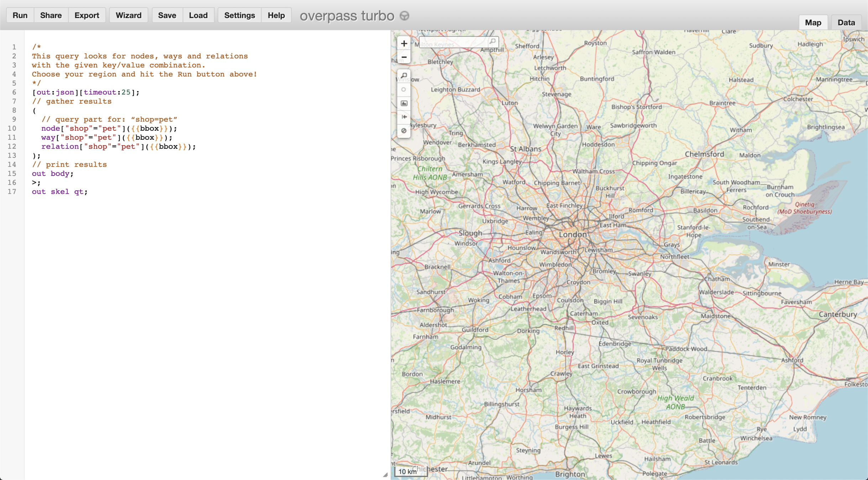Toggle wide map view arrow icon

coord(404,117)
